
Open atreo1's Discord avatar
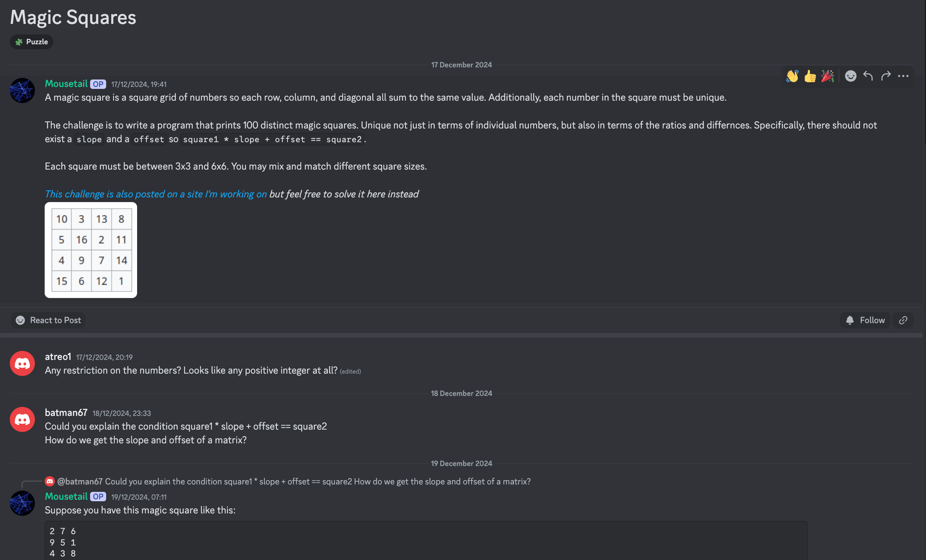coord(22,363)
